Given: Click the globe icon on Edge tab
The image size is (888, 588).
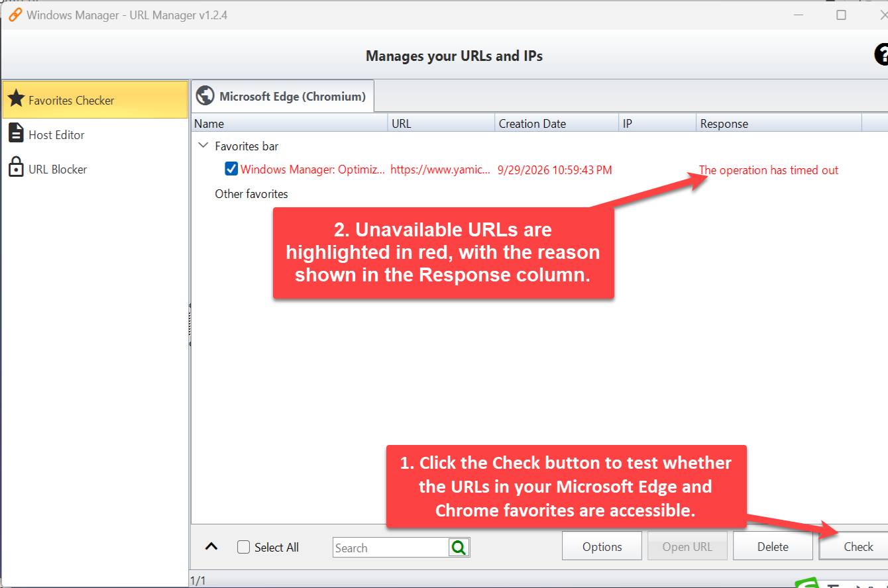Looking at the screenshot, I should pos(205,96).
